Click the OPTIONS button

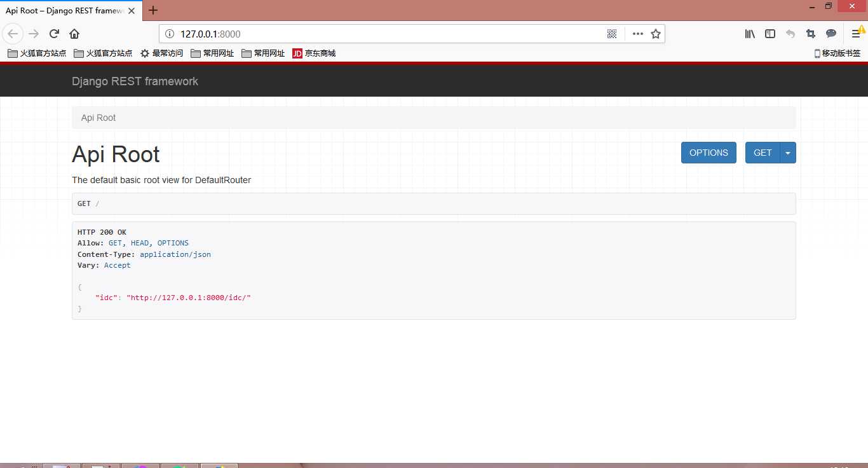point(709,153)
